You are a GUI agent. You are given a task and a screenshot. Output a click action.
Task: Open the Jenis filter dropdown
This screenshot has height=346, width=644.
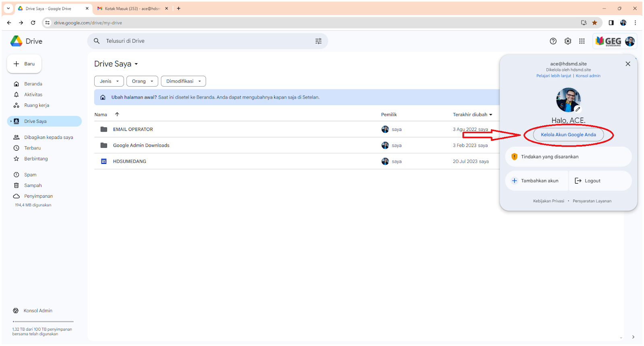coord(109,81)
